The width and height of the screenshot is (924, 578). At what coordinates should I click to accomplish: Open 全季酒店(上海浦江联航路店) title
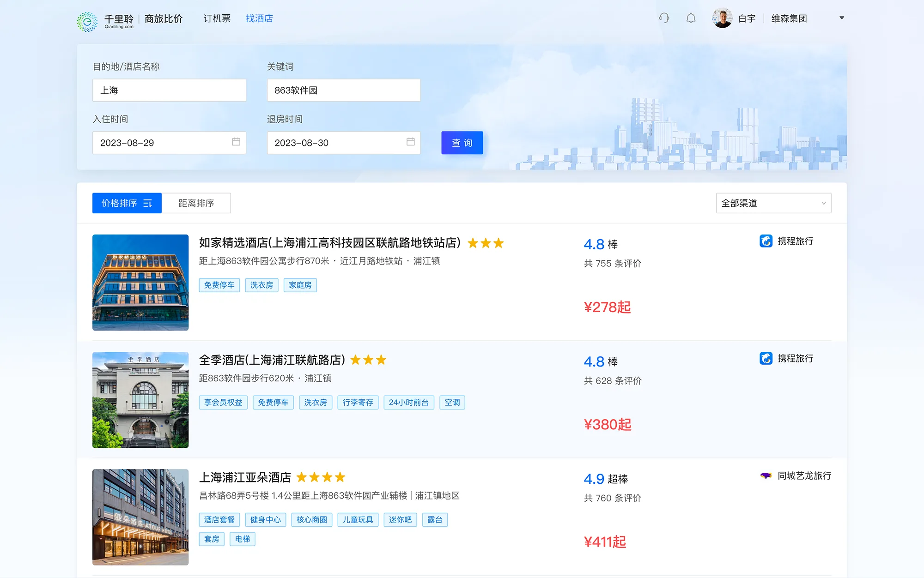pyautogui.click(x=272, y=360)
